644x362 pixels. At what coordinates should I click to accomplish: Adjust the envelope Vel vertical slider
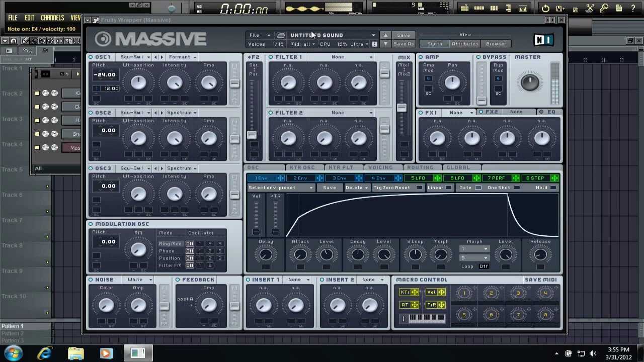(256, 217)
